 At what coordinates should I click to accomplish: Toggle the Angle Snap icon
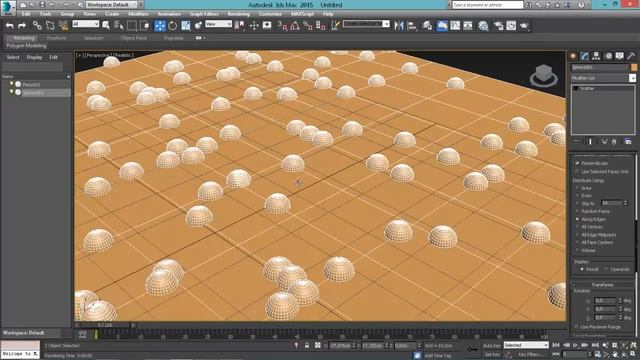[295, 25]
